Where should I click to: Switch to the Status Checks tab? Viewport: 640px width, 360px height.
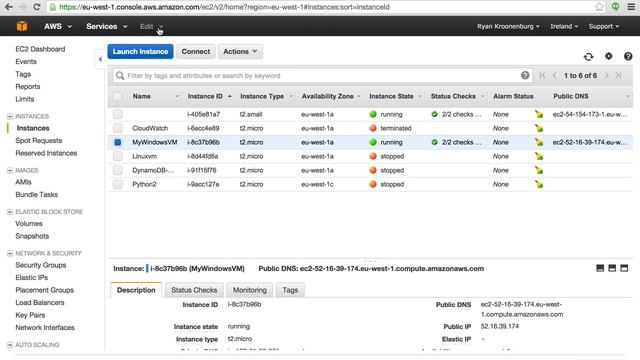pos(194,290)
